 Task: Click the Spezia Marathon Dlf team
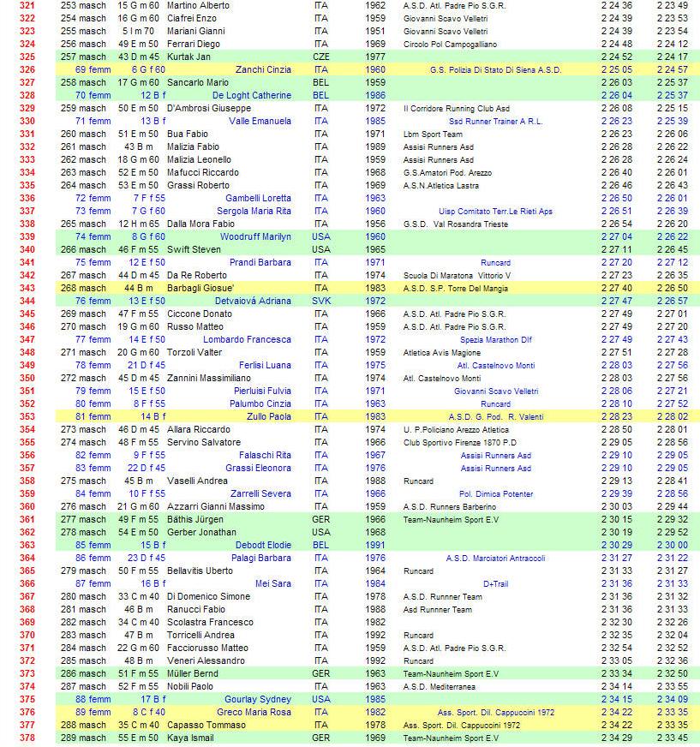pyautogui.click(x=495, y=340)
